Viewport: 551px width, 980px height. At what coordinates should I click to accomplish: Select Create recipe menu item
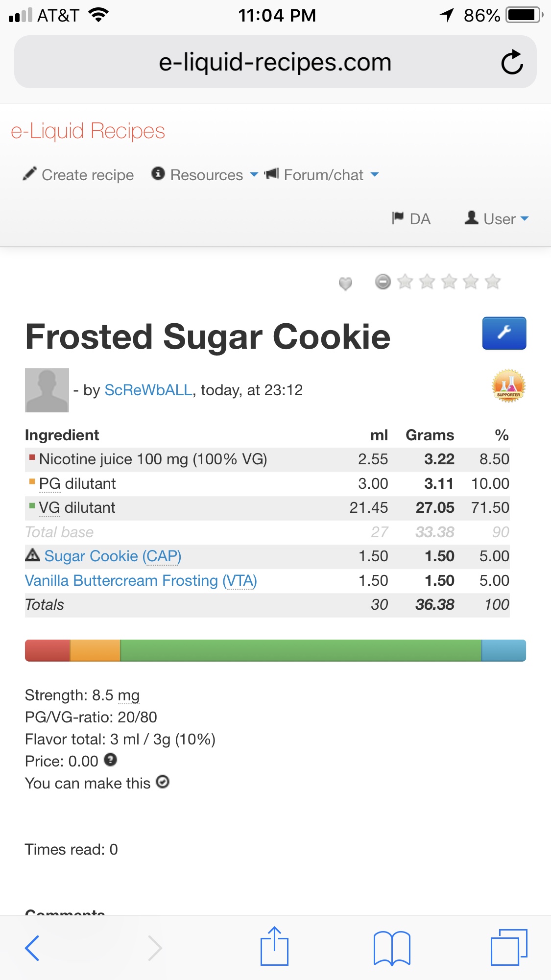click(x=78, y=175)
